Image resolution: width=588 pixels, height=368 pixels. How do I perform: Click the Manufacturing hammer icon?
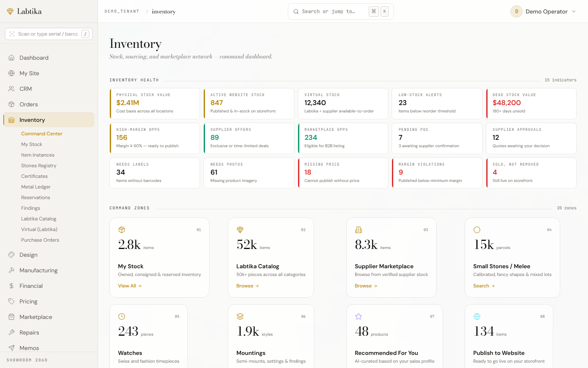pyautogui.click(x=11, y=270)
